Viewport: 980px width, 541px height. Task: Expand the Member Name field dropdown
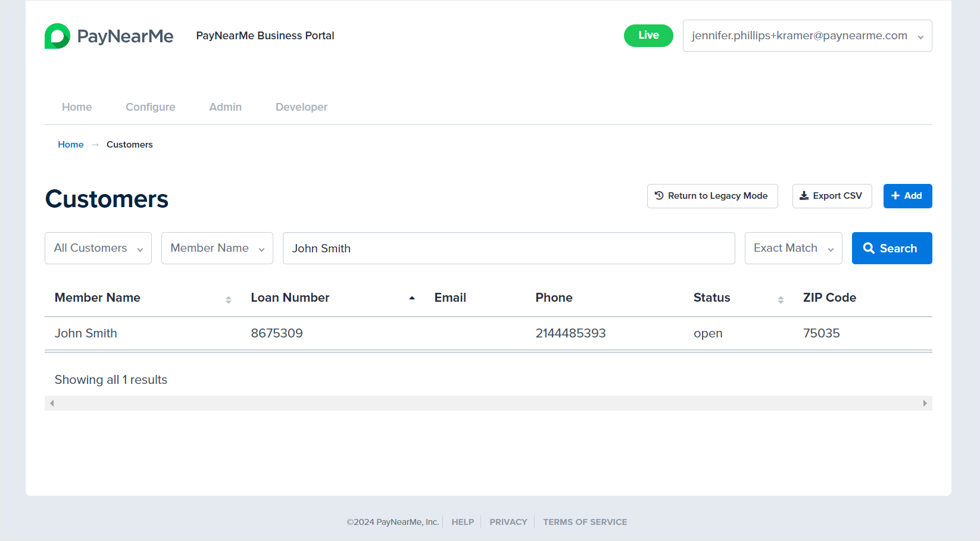(217, 248)
